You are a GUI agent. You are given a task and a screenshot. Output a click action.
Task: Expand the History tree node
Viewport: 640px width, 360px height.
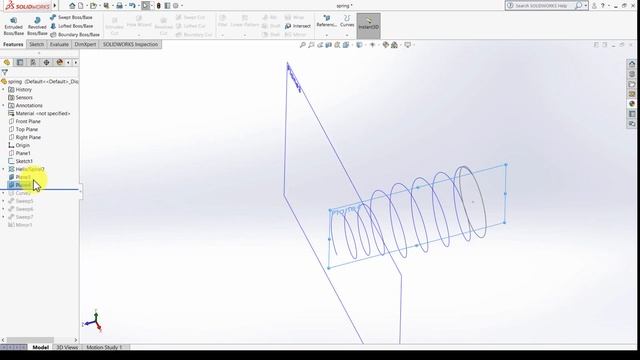click(4, 89)
